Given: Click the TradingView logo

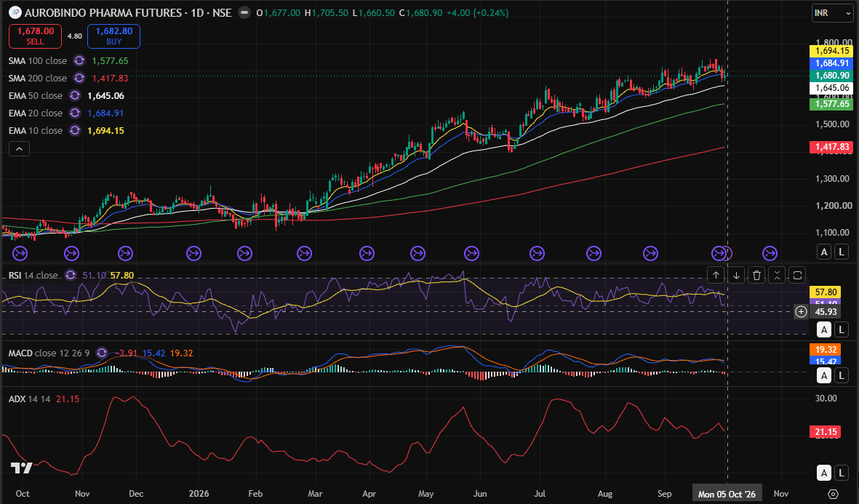Looking at the screenshot, I should pos(22,468).
